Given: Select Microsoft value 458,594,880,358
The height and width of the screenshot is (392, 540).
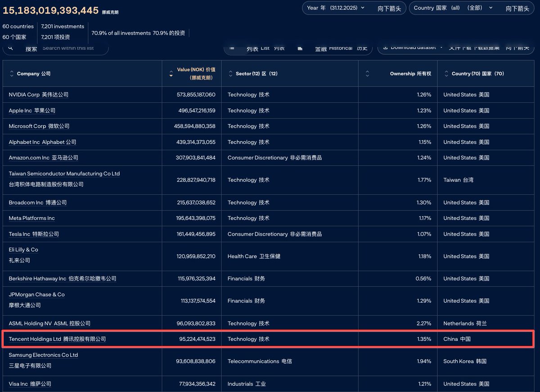Looking at the screenshot, I should 195,126.
